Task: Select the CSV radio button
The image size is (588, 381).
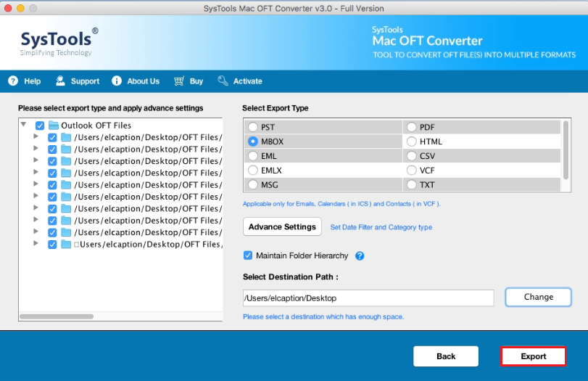Action: coord(412,156)
